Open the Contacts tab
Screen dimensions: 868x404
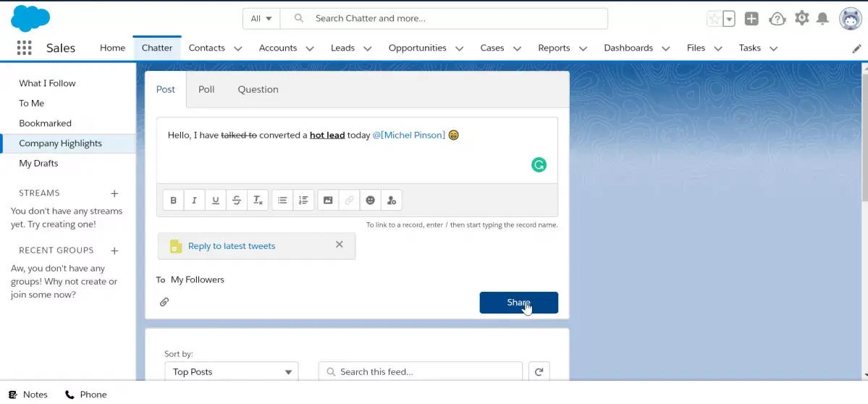206,49
